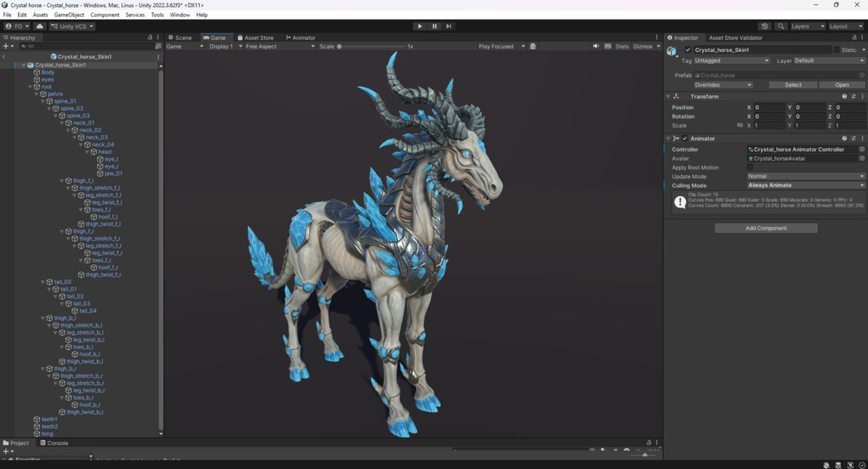Open the Update Mode Normal dropdown
Screen dimensions: 868x469
806,176
